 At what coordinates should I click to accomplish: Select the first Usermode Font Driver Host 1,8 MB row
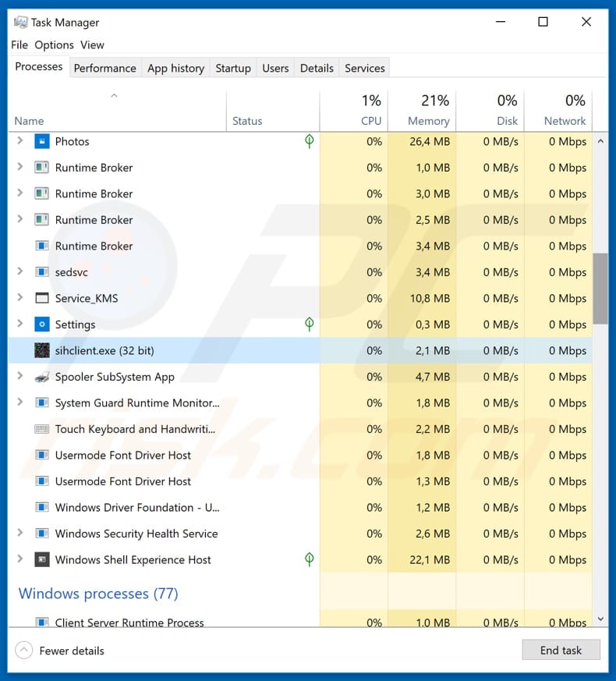[x=300, y=455]
